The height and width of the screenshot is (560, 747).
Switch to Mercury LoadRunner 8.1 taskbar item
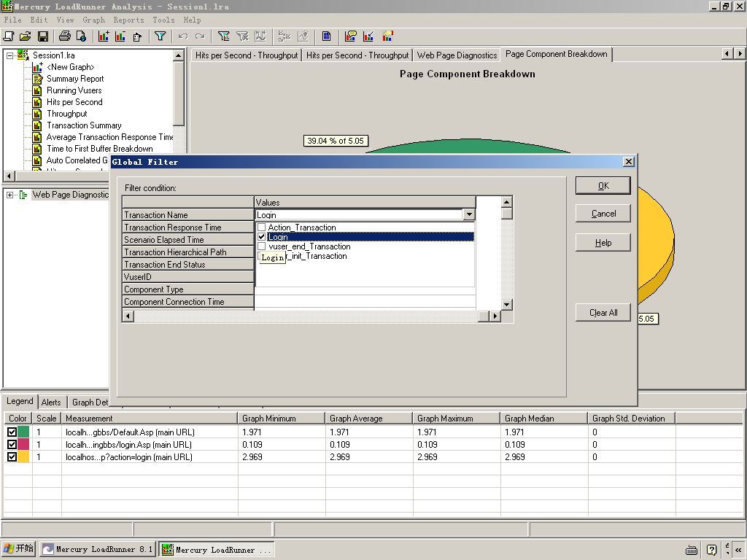(x=97, y=549)
